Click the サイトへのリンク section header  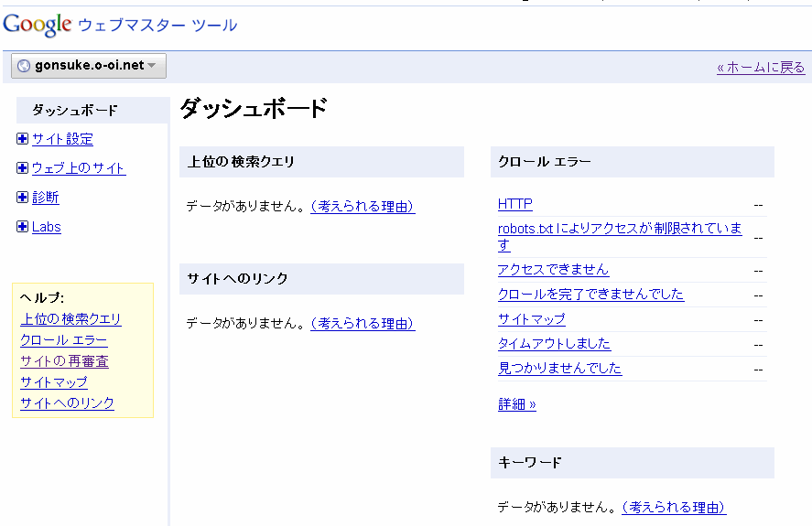[x=321, y=279]
